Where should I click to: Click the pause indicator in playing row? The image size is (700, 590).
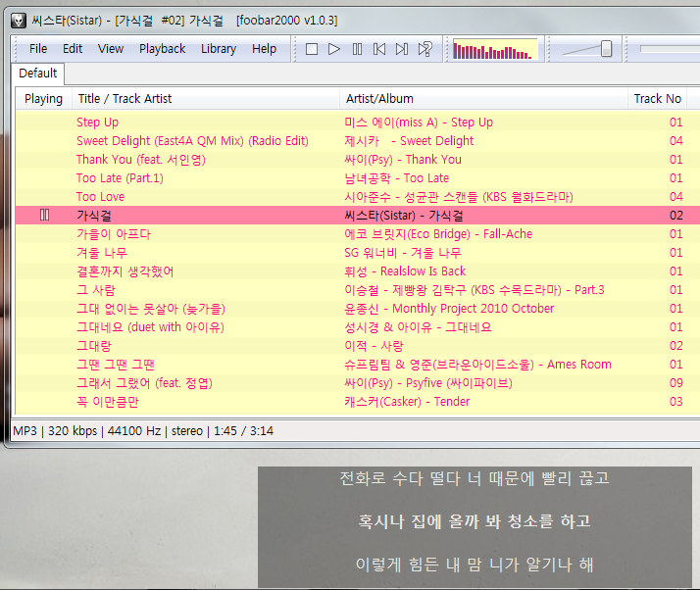(x=45, y=215)
